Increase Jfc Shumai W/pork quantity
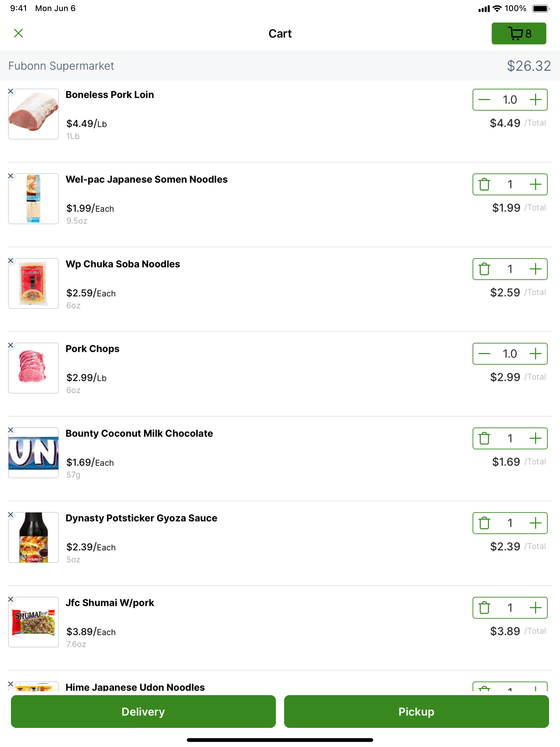560x747 pixels. (x=535, y=608)
